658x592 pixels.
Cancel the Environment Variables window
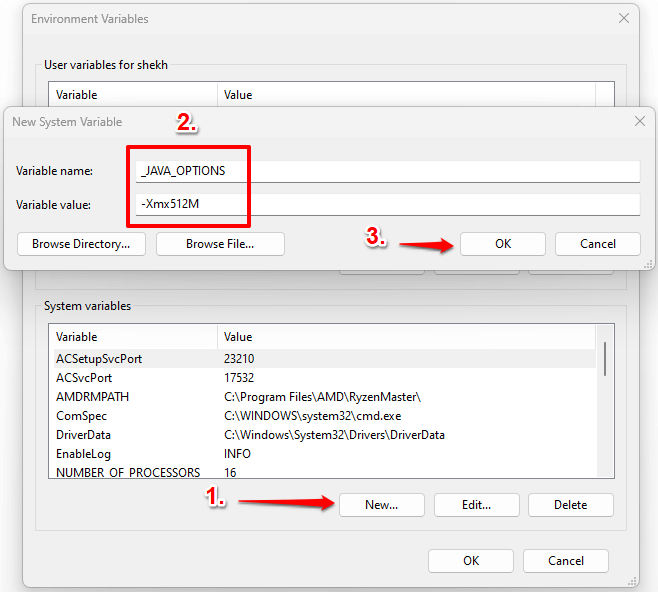pos(566,561)
